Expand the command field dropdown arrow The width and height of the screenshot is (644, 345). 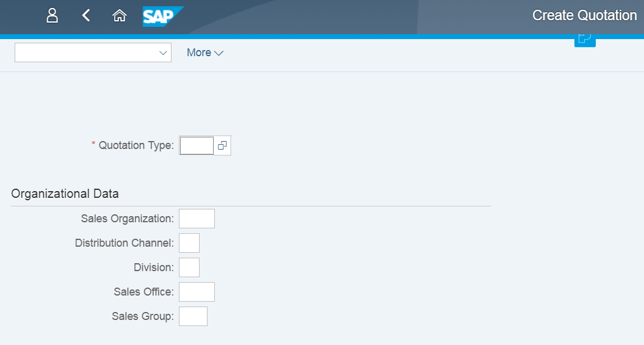pyautogui.click(x=163, y=53)
